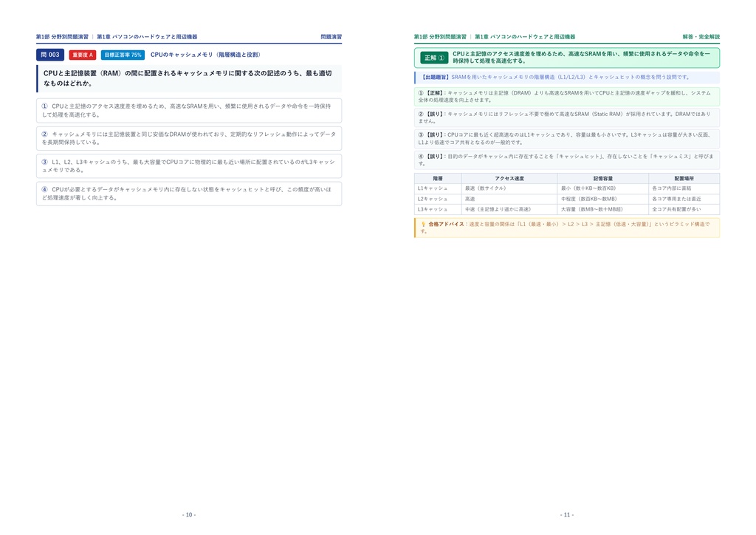Click page number - 11 -

point(567,515)
